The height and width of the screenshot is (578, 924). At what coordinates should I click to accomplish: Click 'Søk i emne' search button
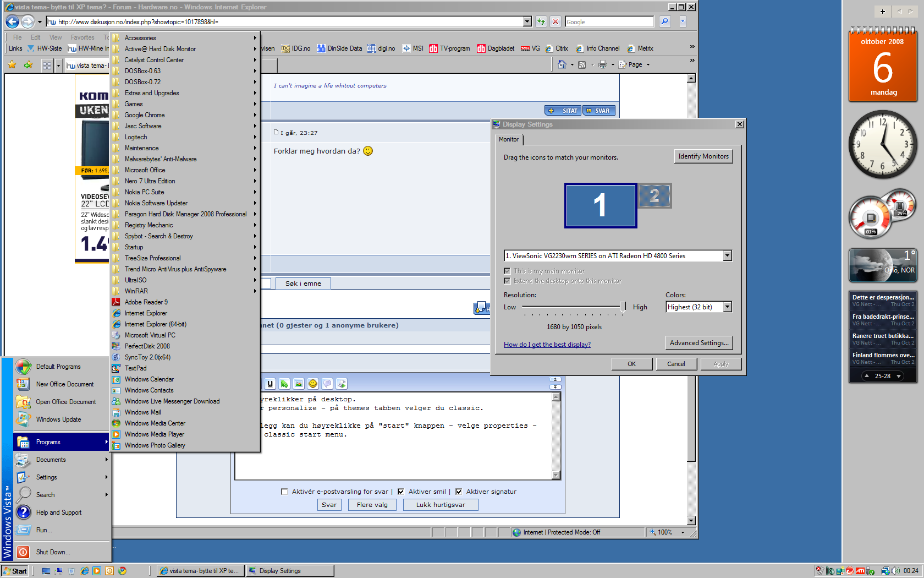[303, 283]
